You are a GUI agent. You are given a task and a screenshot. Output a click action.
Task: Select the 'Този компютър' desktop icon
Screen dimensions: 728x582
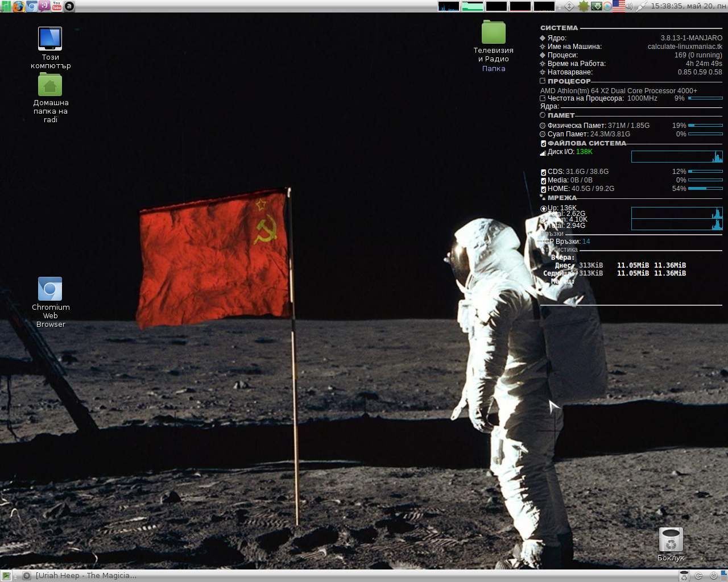coord(50,48)
